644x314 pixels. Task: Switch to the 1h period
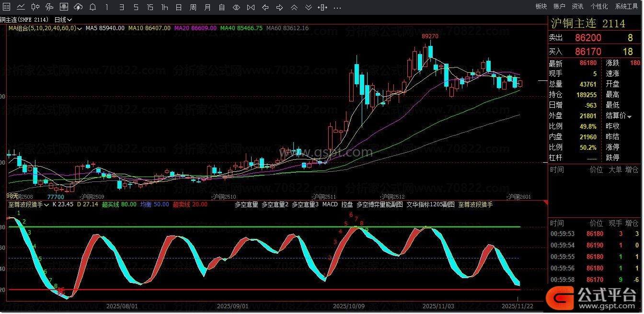tap(164, 7)
